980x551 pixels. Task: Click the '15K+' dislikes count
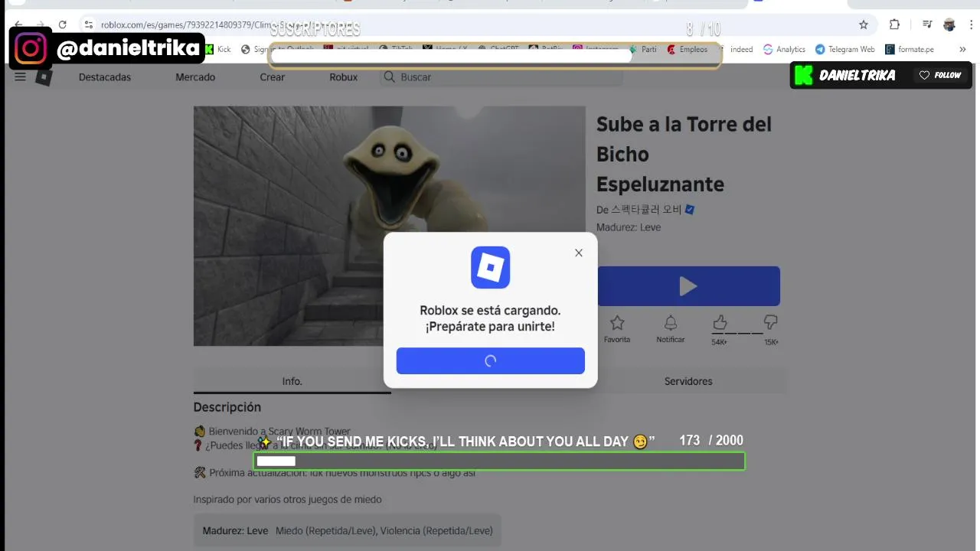771,342
